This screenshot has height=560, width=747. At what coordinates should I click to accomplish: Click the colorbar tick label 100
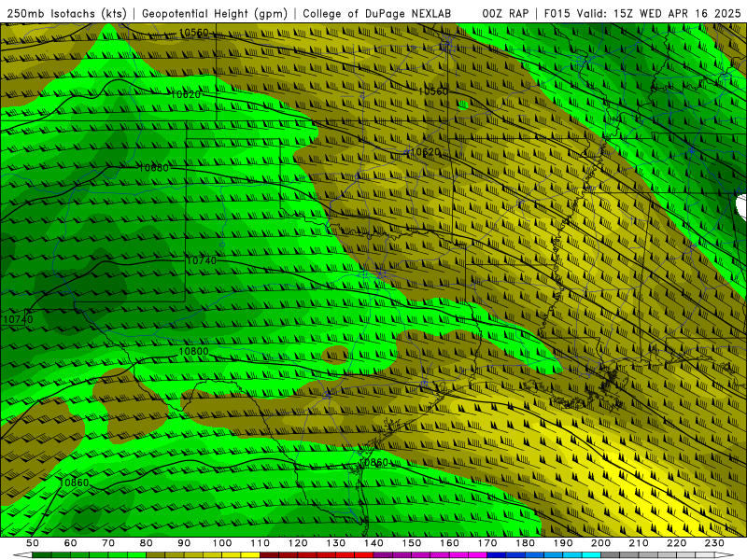pyautogui.click(x=222, y=543)
